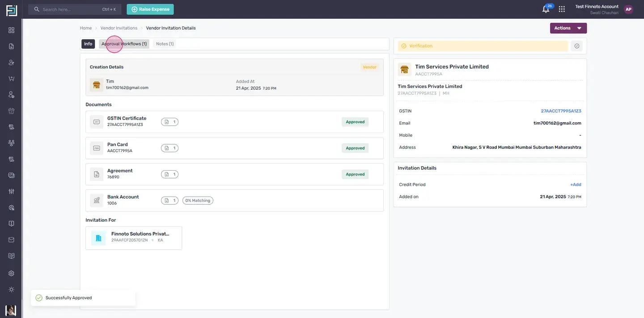Click the Test Finnoto Account name

tap(597, 7)
